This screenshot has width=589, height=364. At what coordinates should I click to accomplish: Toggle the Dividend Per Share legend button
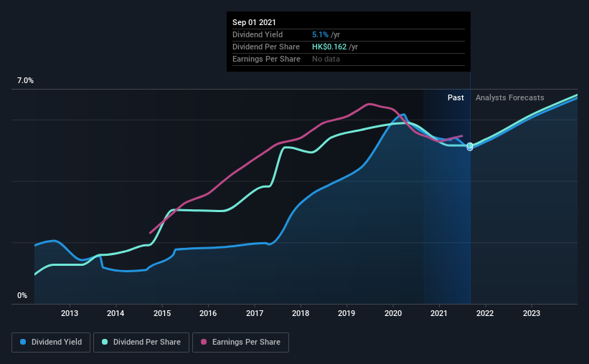tap(141, 343)
